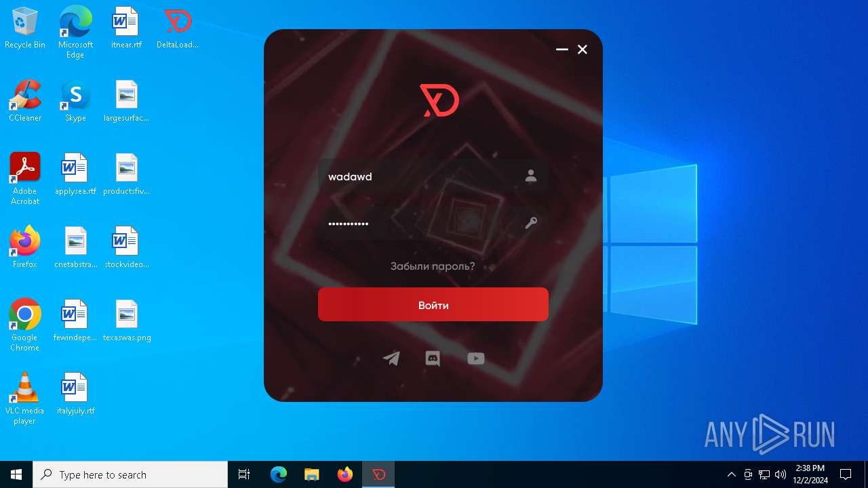Image resolution: width=868 pixels, height=488 pixels.
Task: Select the CCleaner desktop shortcut
Action: tap(25, 102)
